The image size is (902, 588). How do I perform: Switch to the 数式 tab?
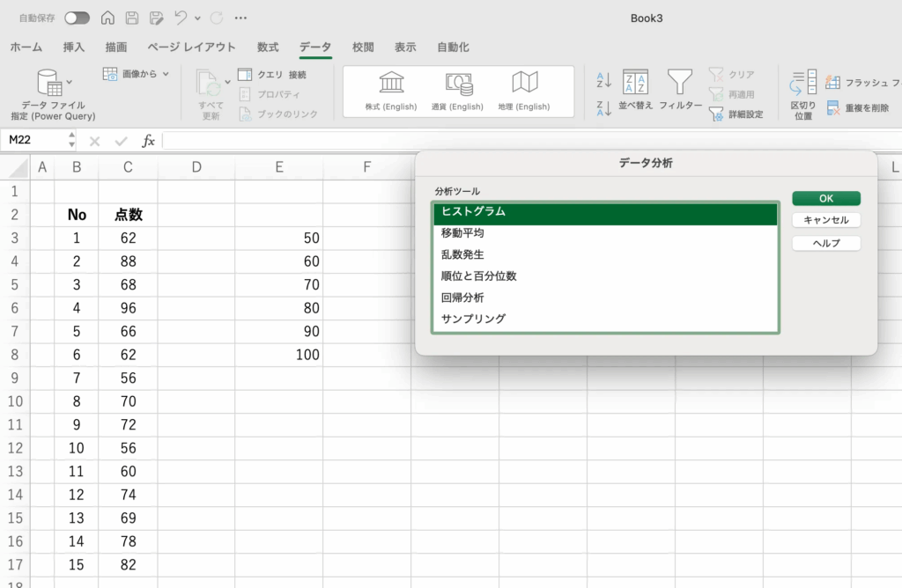point(268,48)
